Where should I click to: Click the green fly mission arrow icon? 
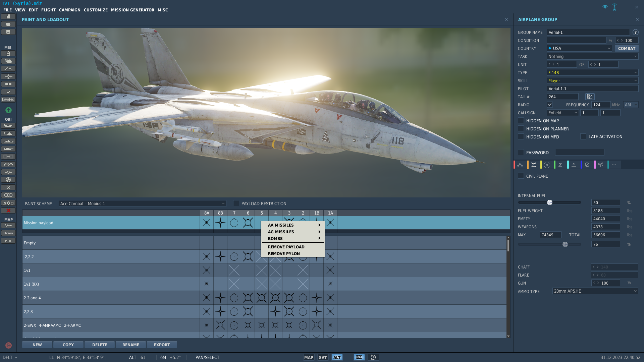pyautogui.click(x=8, y=110)
